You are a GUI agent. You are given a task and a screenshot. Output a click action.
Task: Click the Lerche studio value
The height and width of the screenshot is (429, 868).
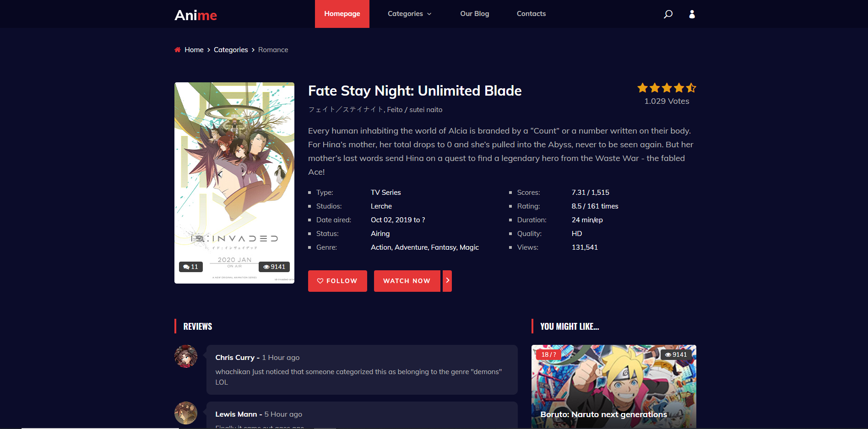click(381, 206)
